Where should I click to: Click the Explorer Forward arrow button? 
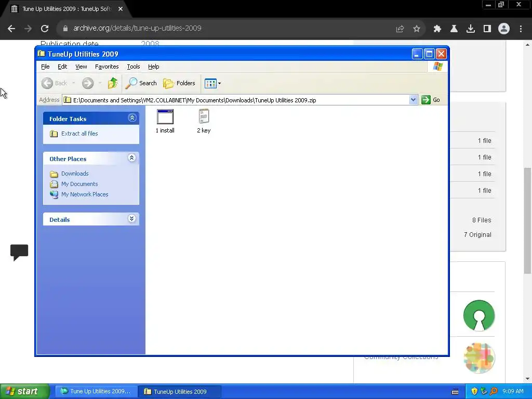click(88, 83)
